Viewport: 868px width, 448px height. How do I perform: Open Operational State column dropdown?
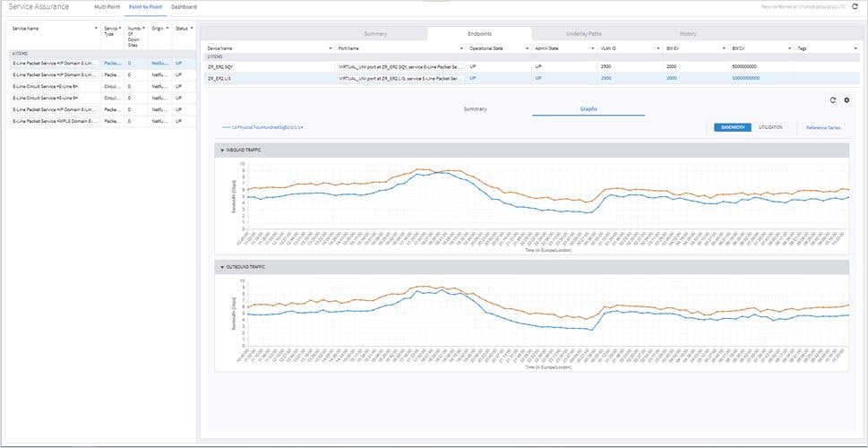point(529,48)
